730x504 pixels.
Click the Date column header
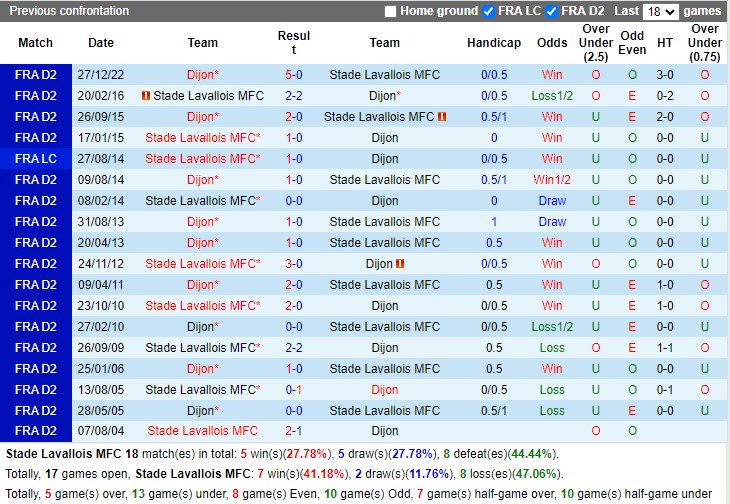(101, 43)
